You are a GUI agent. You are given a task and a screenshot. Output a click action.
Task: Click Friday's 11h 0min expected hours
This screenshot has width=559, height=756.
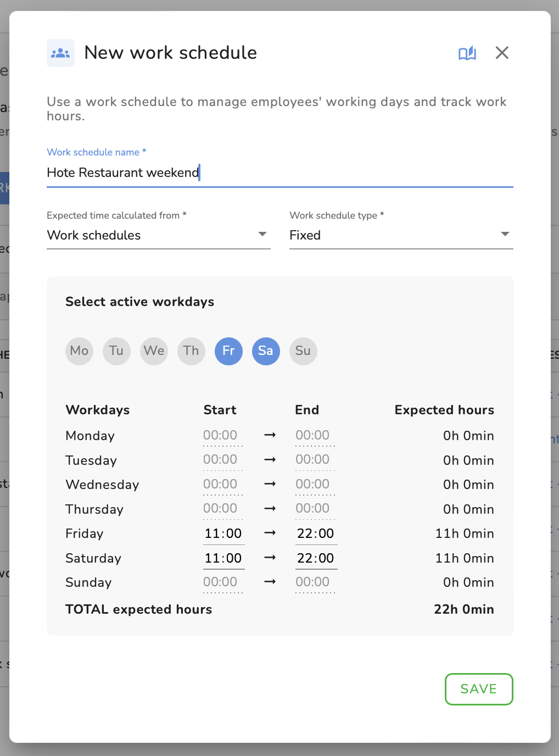(x=465, y=534)
